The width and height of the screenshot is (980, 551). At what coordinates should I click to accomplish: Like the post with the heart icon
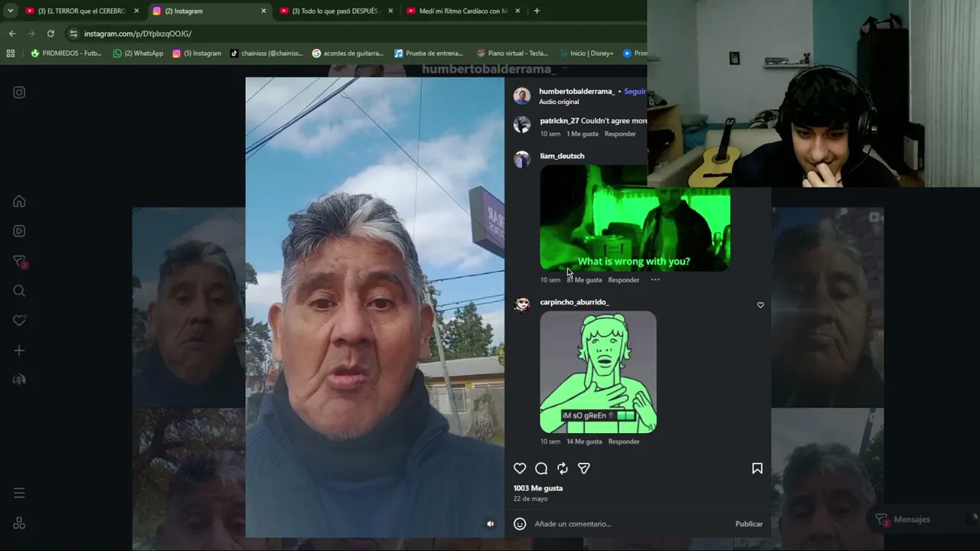point(520,468)
